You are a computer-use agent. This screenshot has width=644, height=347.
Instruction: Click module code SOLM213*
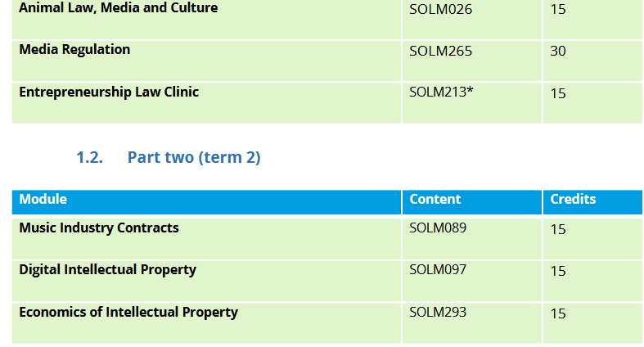441,92
